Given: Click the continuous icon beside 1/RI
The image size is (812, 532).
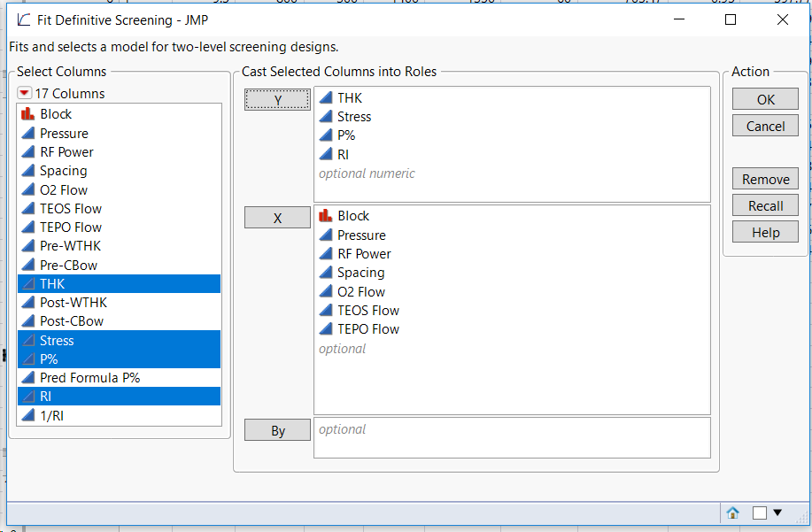Looking at the screenshot, I should click(x=29, y=415).
